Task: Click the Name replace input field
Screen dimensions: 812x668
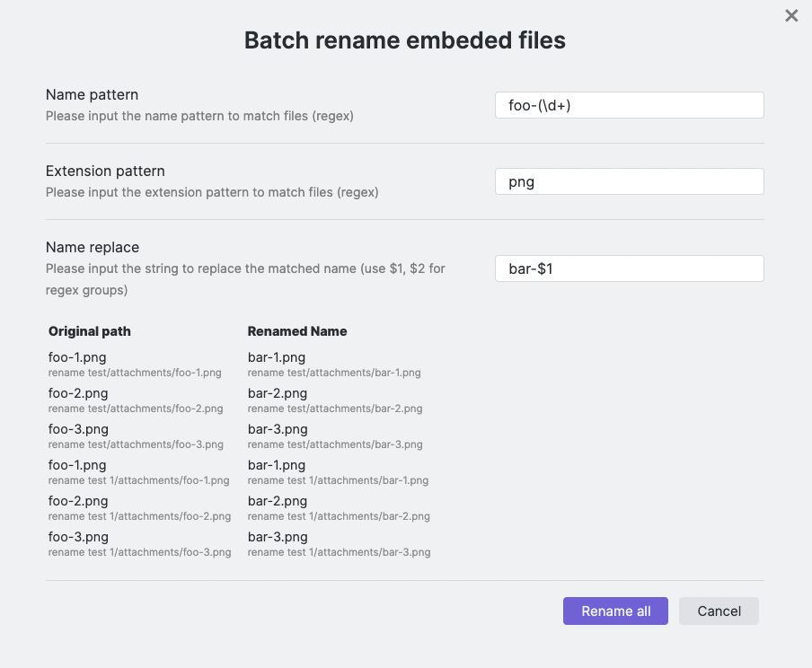Action: [629, 268]
